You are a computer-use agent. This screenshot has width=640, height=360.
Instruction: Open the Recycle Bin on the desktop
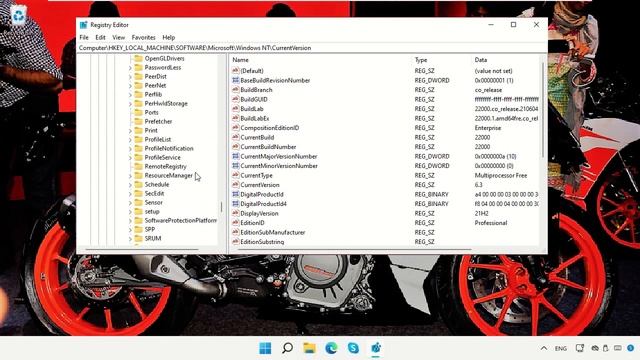pos(18,16)
